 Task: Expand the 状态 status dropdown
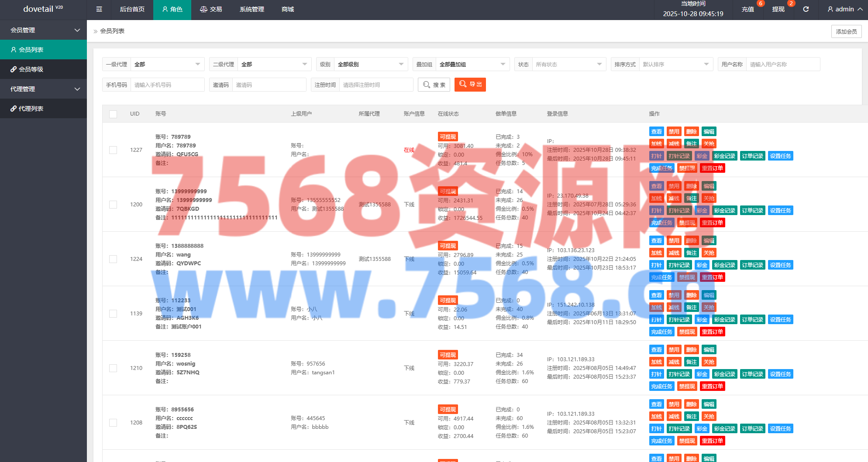568,65
